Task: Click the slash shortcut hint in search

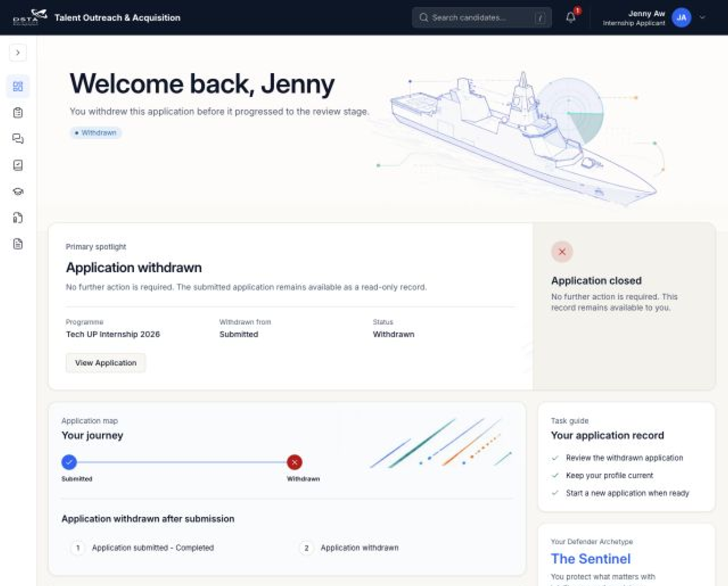Action: point(540,18)
